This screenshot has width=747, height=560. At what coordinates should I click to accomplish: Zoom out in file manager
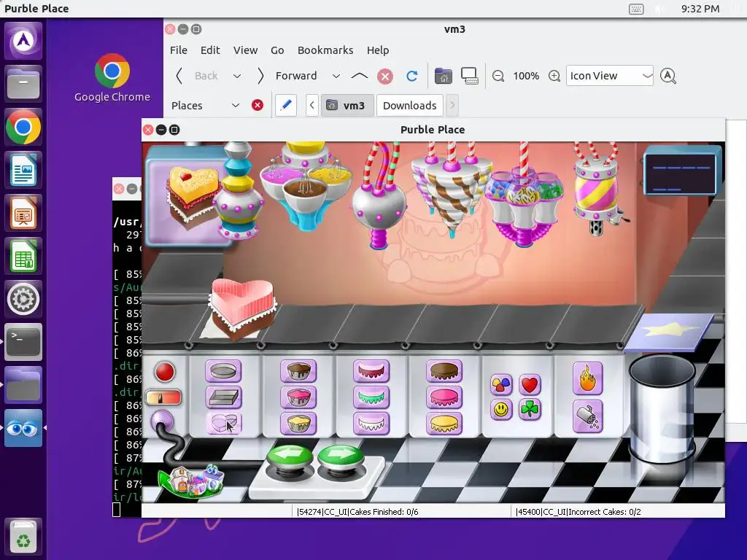pyautogui.click(x=498, y=76)
